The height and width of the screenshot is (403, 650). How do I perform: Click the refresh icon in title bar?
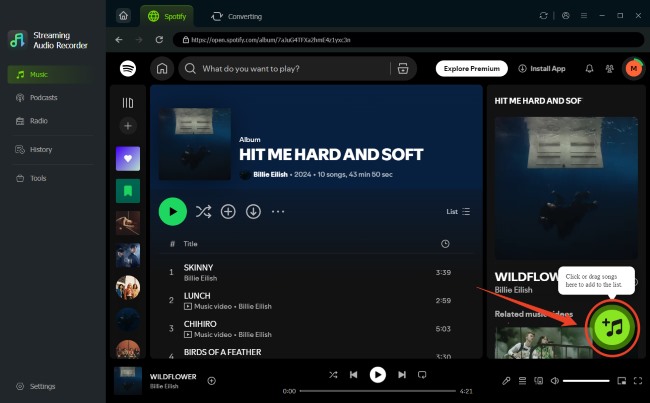(543, 16)
